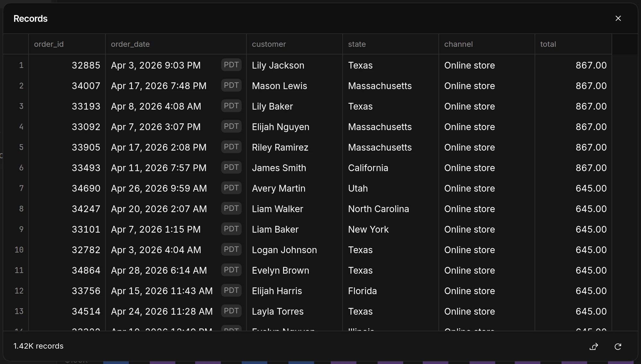Image resolution: width=641 pixels, height=364 pixels.
Task: Click the customer column header
Action: pyautogui.click(x=295, y=44)
